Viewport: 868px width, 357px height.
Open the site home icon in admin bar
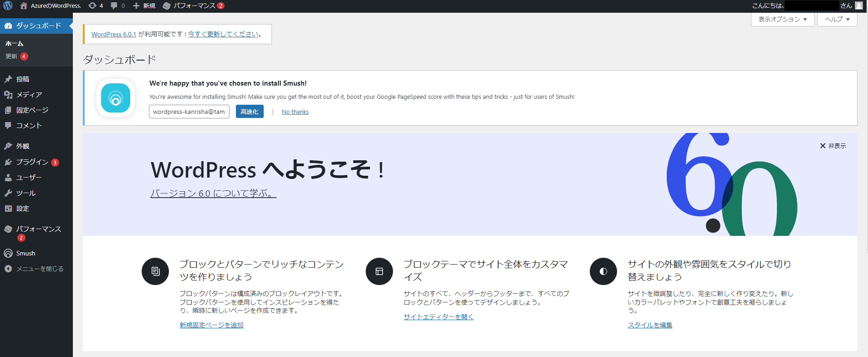pyautogui.click(x=24, y=5)
